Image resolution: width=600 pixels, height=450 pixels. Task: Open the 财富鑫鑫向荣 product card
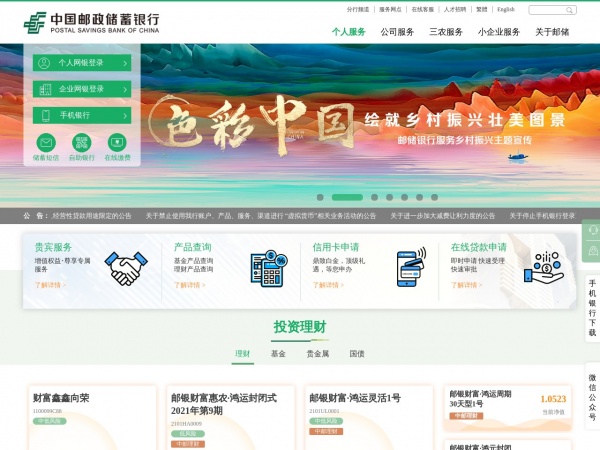click(92, 418)
